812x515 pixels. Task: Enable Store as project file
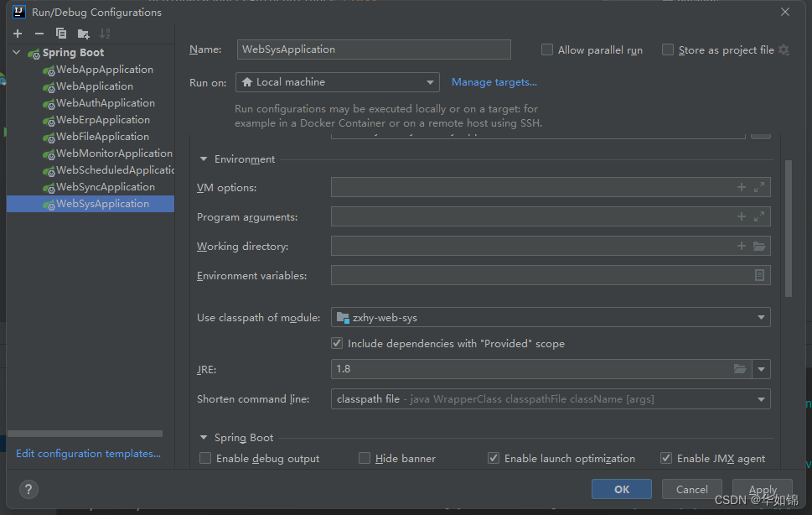[668, 49]
